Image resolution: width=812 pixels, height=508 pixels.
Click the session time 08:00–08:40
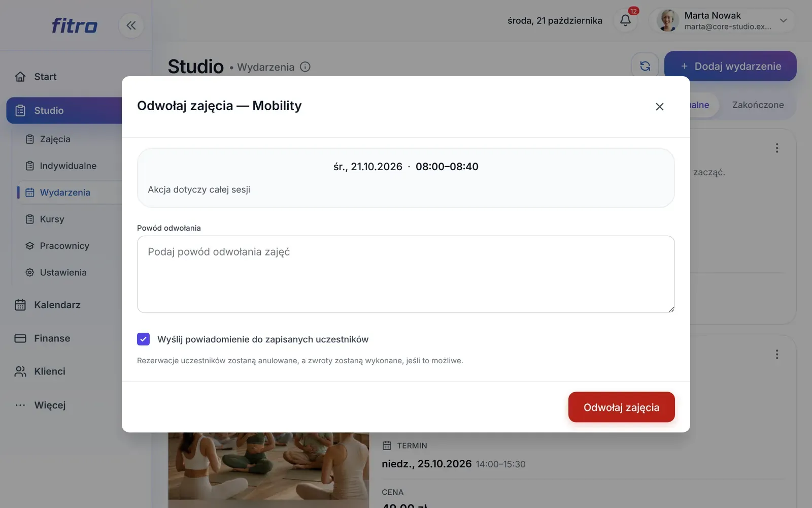[x=447, y=167]
